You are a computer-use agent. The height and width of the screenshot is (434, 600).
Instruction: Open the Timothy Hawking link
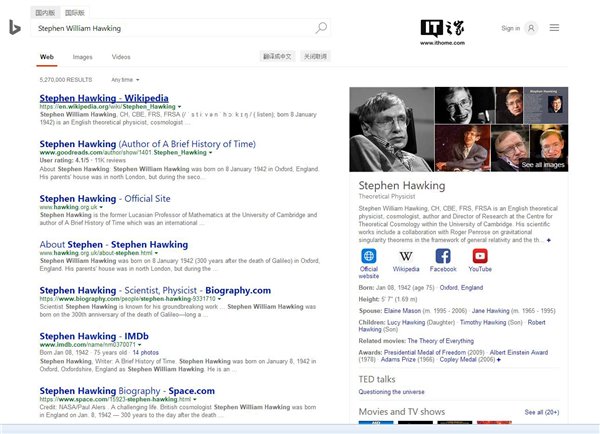[x=483, y=322]
